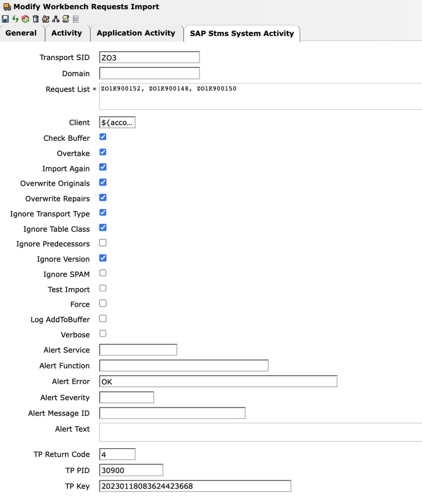Switch to the General tab
This screenshot has width=422, height=504.
pos(21,33)
